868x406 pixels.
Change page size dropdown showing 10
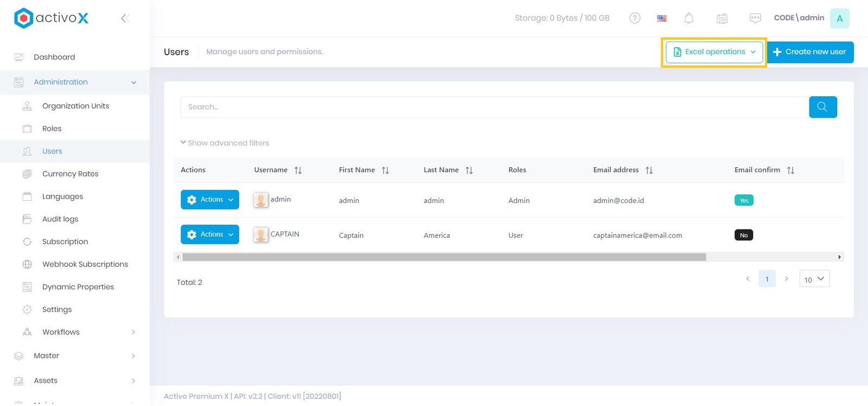[x=814, y=279]
